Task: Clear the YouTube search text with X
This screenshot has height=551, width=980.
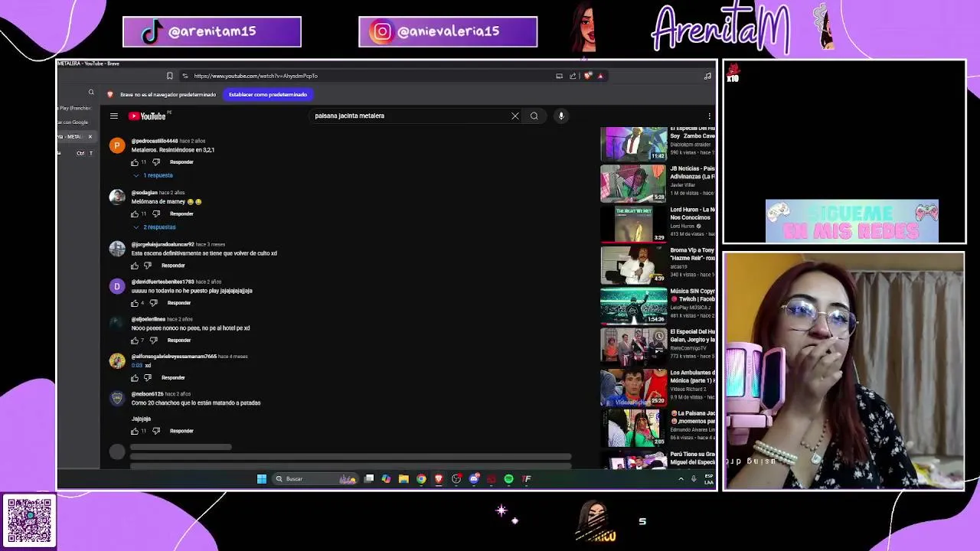Action: 515,116
